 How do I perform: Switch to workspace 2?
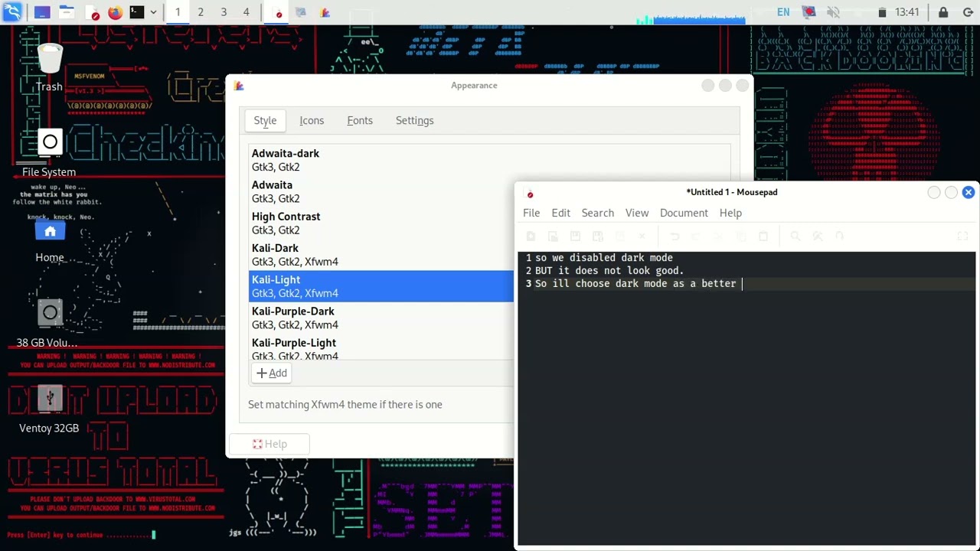pos(201,12)
